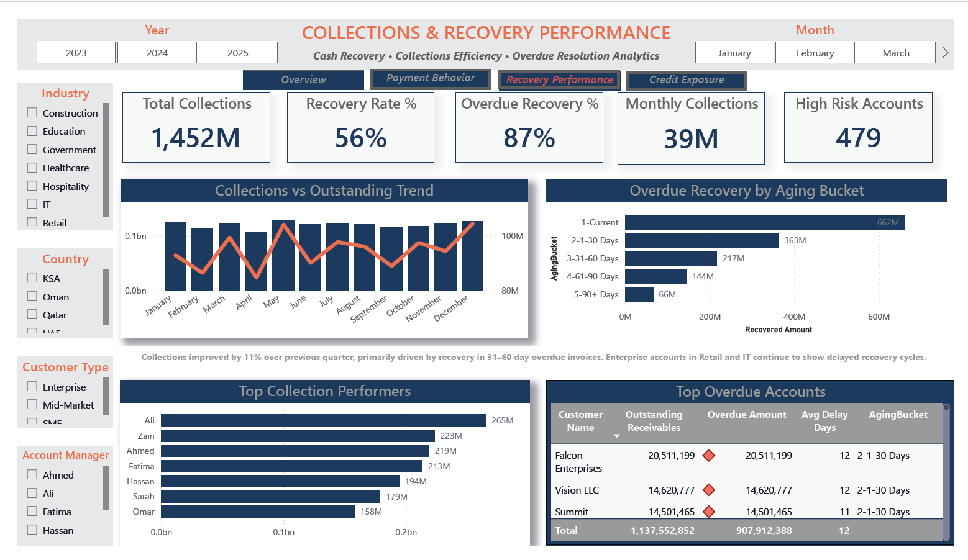Go to the Credit Exposure tab
This screenshot has width=968, height=560.
pos(687,80)
